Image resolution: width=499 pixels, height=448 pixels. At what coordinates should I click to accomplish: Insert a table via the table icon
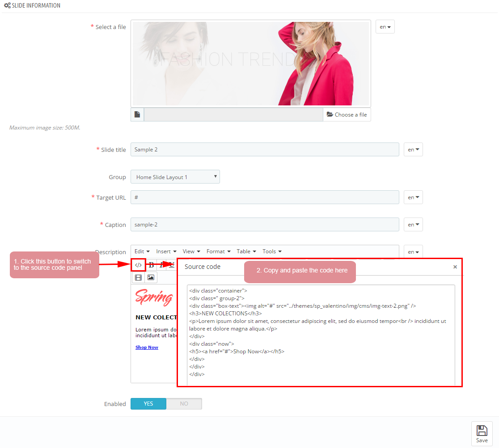click(x=138, y=277)
